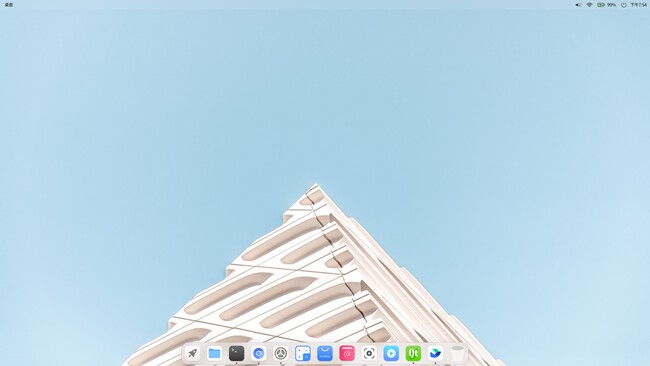Open the power button menu in the top bar
Image resolution: width=650 pixels, height=366 pixels.
623,5
